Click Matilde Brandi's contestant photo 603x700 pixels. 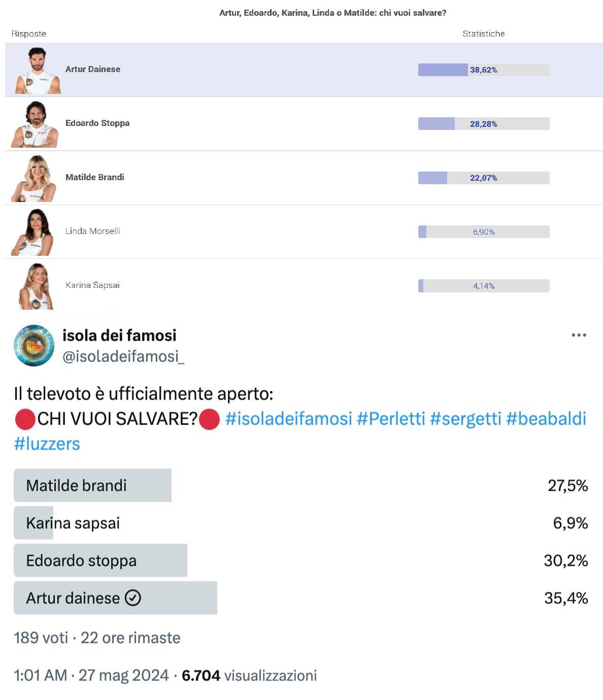[x=35, y=179]
